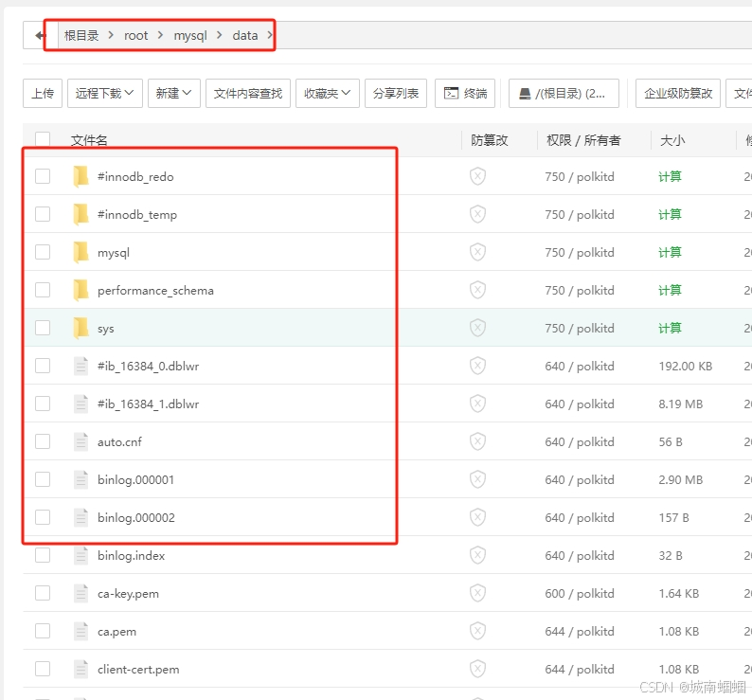Click the file icon of #ib_16384_0.dblwr
Screen dimensions: 752x700
tap(81, 366)
